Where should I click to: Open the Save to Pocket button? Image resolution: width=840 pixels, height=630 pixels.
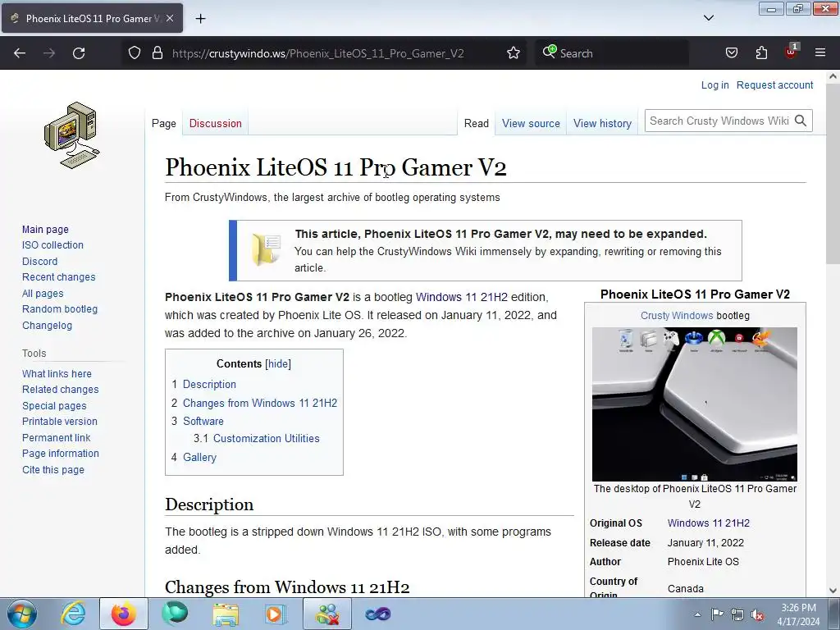731,53
